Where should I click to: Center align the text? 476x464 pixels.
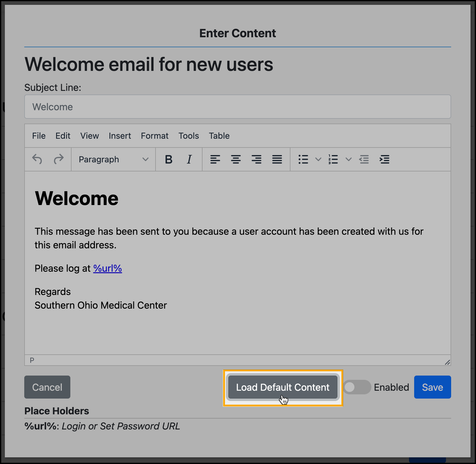click(x=236, y=159)
